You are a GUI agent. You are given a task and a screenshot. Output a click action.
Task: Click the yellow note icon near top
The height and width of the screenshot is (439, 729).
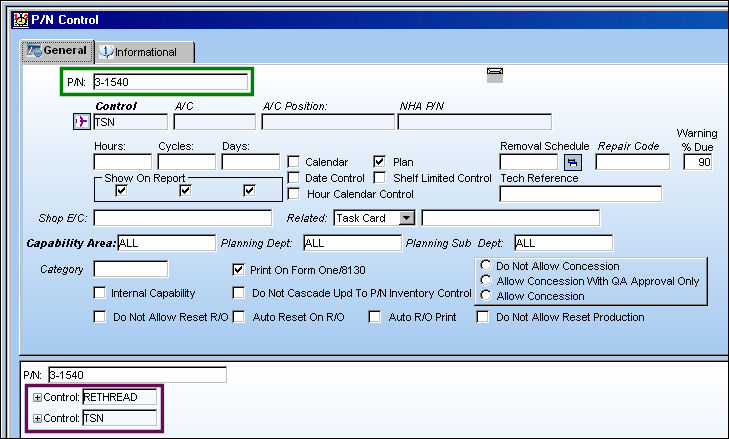tap(495, 75)
